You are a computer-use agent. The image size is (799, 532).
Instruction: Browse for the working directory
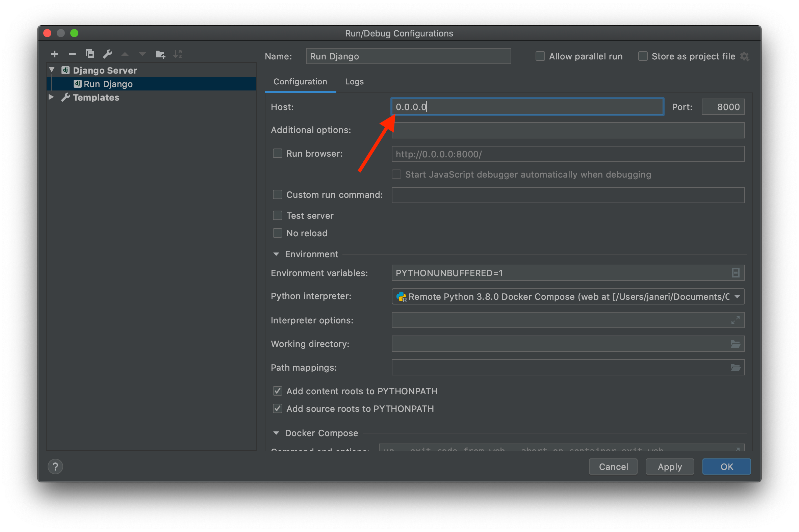[736, 344]
